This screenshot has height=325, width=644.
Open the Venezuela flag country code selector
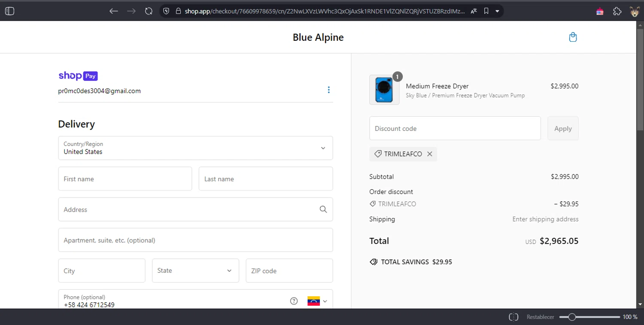click(317, 301)
